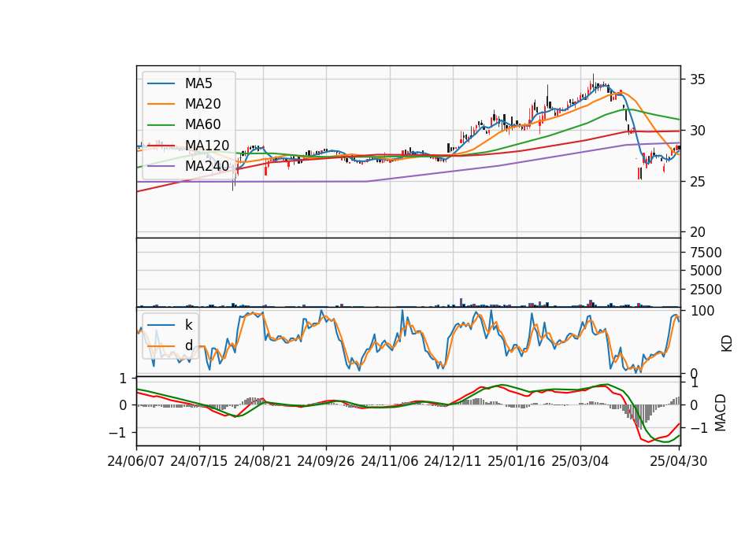Click the price axis value 30
756x543 pixels.
coord(698,131)
